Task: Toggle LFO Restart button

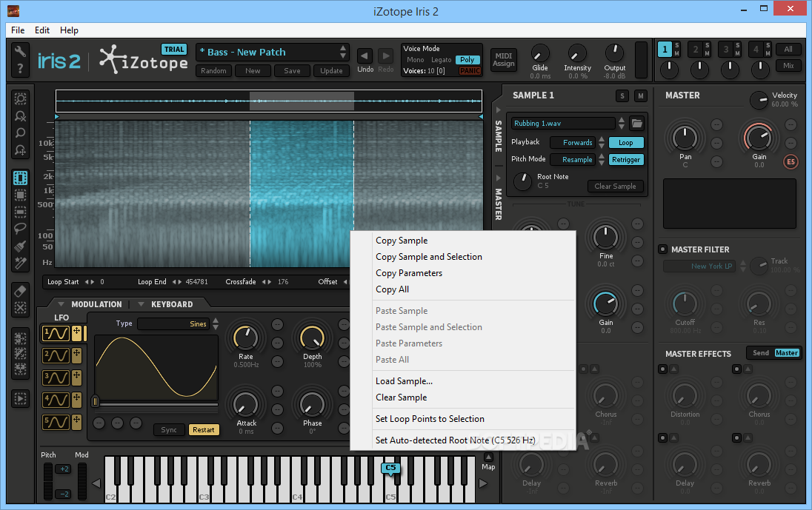Action: click(x=204, y=430)
